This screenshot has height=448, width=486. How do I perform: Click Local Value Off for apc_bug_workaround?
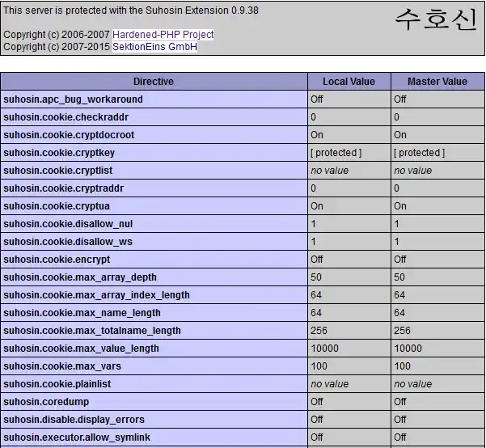click(x=317, y=99)
